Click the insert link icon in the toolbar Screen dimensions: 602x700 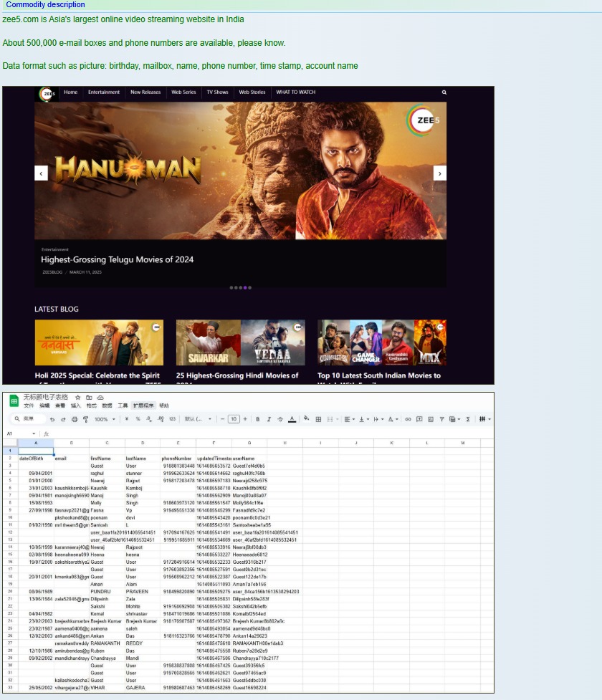(x=408, y=419)
